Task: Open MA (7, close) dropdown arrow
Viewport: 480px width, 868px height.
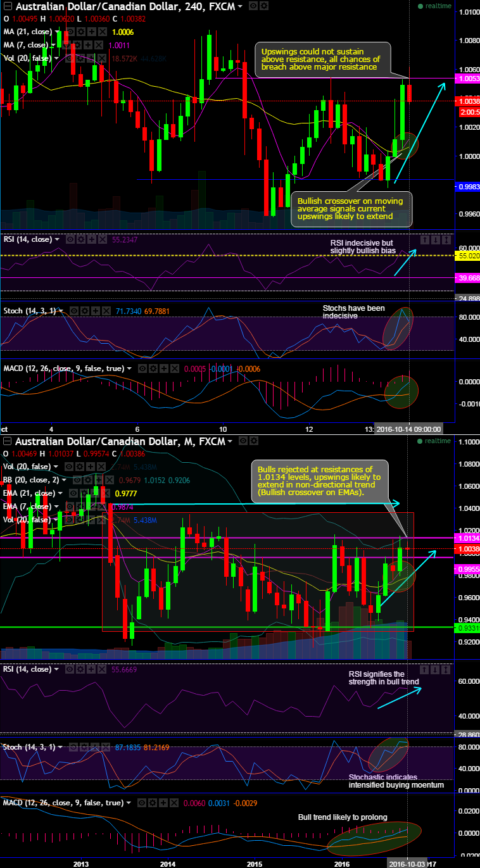Action: point(54,45)
